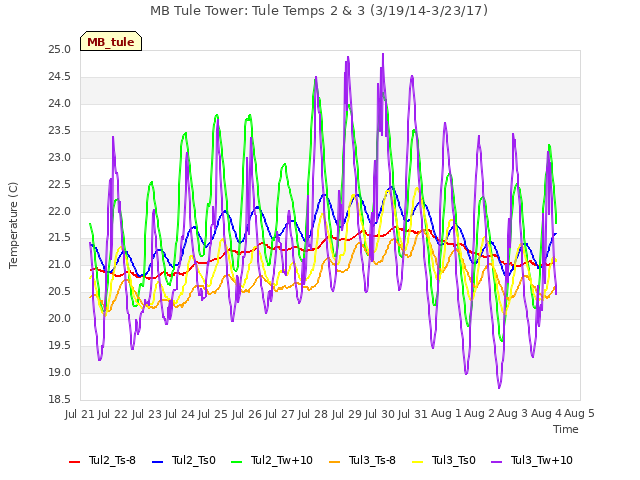
Task: Click the yellow Tul3_Ts0 legend swatch
Action: point(418,462)
